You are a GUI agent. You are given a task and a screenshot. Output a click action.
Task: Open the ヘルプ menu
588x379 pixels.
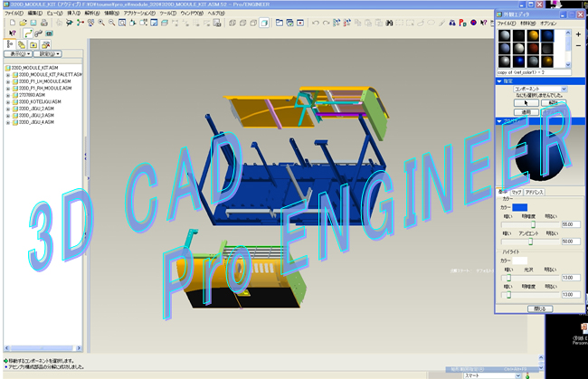coord(216,14)
